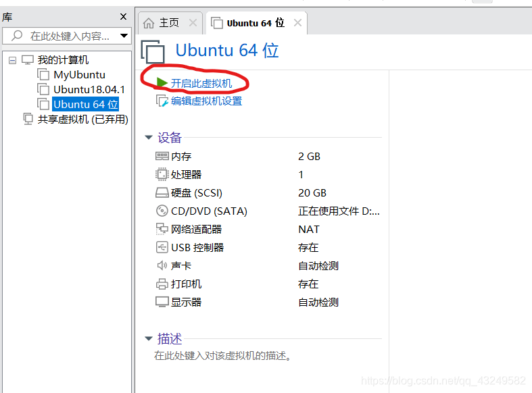532x393 pixels.
Task: Open the USB 控制器 device entry
Action: [197, 248]
